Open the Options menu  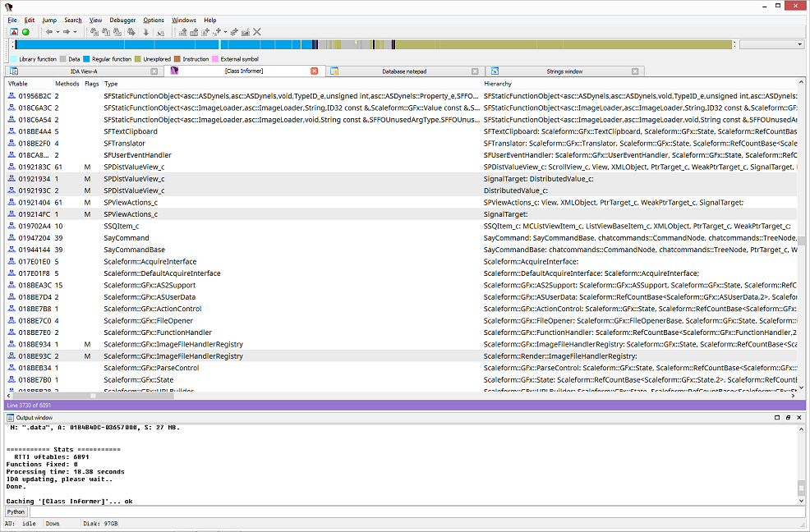coord(154,21)
